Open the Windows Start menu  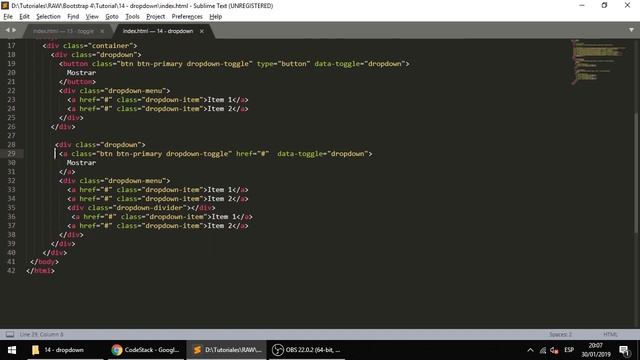[x=12, y=350]
